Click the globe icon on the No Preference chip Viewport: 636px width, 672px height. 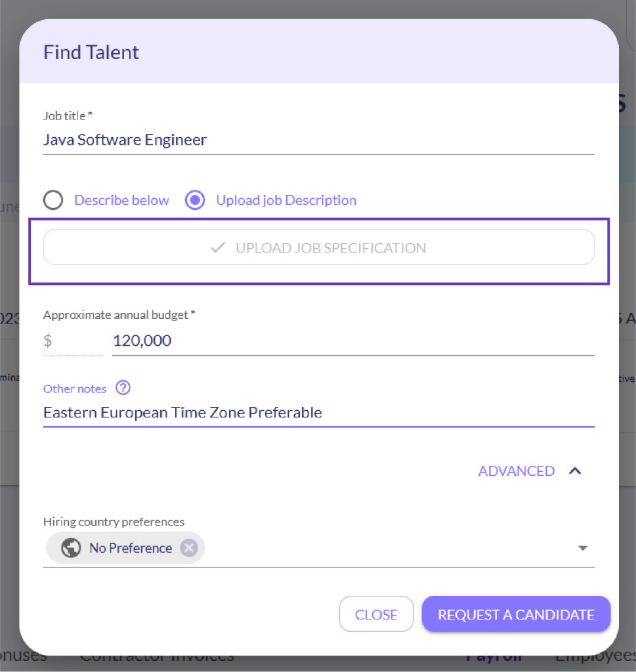[x=71, y=547]
